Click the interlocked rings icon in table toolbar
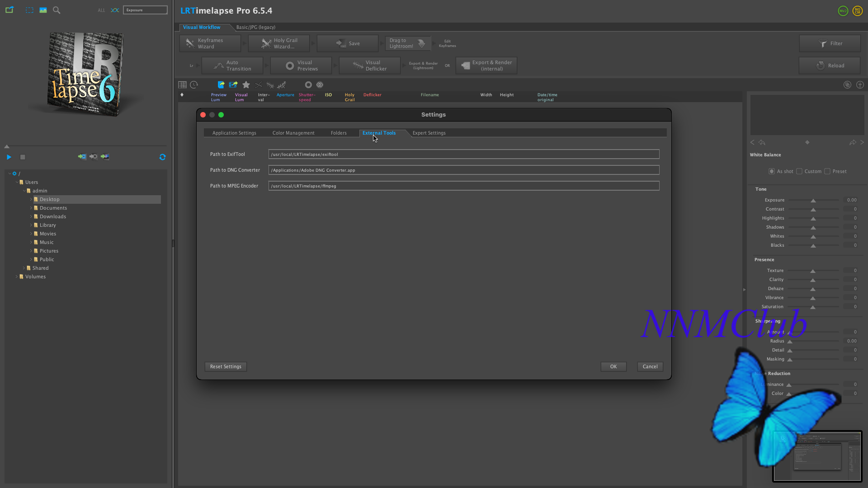 click(320, 84)
